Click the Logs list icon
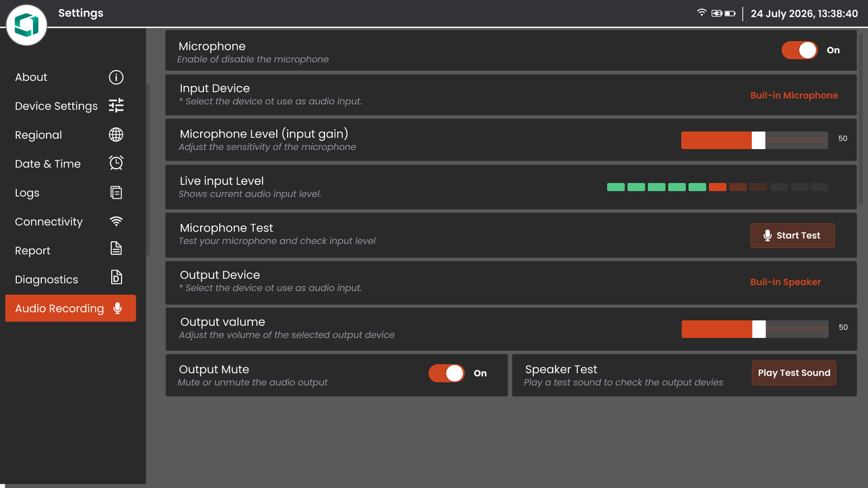Viewport: 868px width, 488px height. [116, 192]
